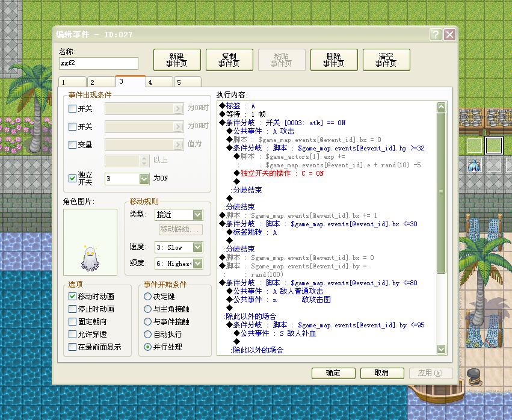Select the 公共事件 : A 攻击 line
Viewport: 512px width, 420px height.
pyautogui.click(x=261, y=131)
